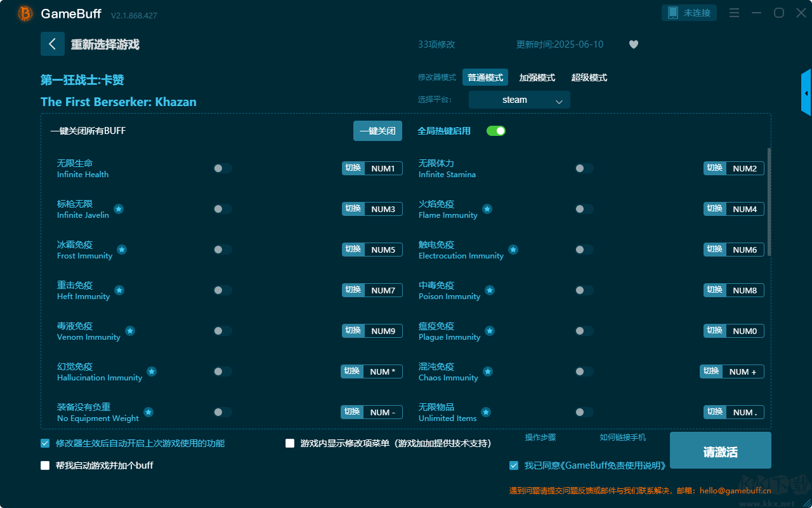Click the star badge next to Chaos Immunity
Image resolution: width=812 pixels, height=508 pixels.
pos(488,371)
